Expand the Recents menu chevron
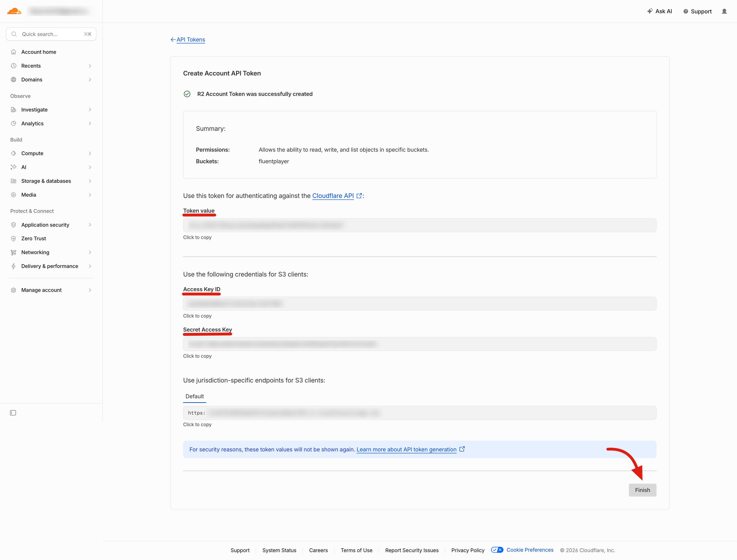Screen dimensions: 737x560 tap(90, 66)
